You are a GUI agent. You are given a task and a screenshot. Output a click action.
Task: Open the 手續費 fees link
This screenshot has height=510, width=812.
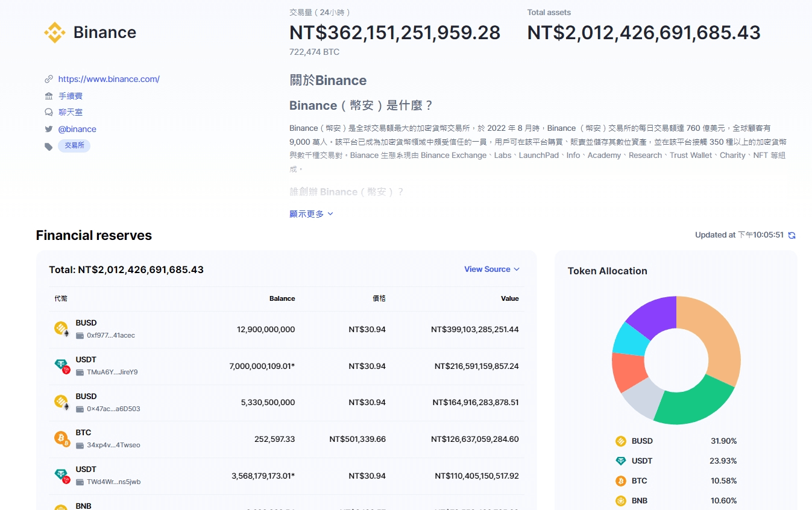71,96
